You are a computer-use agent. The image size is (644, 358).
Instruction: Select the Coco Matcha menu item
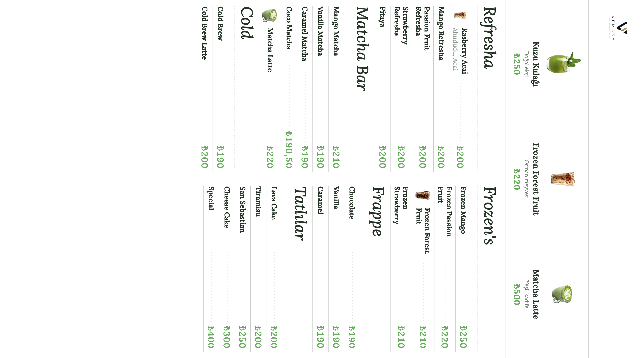[289, 28]
